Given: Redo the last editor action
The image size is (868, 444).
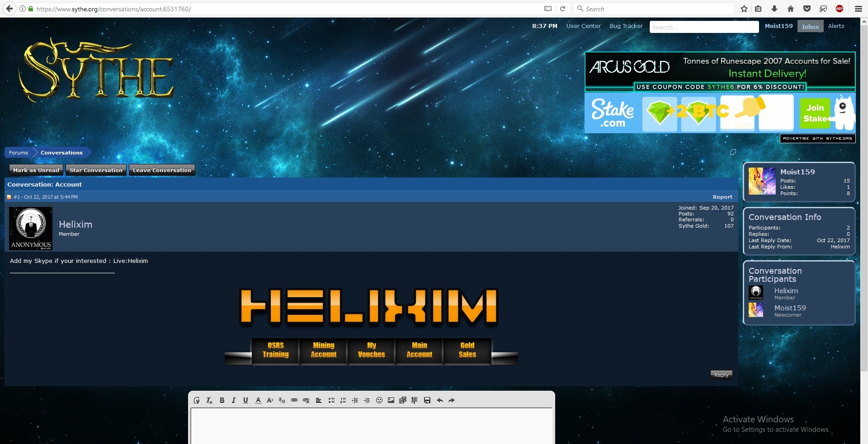Looking at the screenshot, I should coord(452,400).
